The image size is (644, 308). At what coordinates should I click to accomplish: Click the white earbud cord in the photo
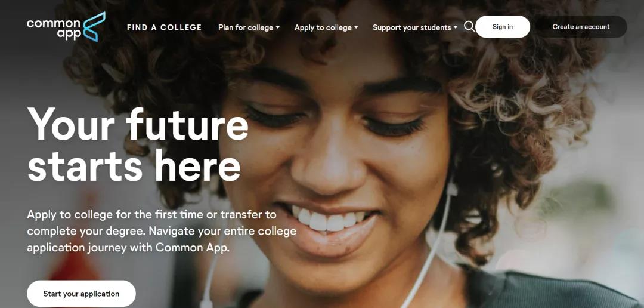431,251
